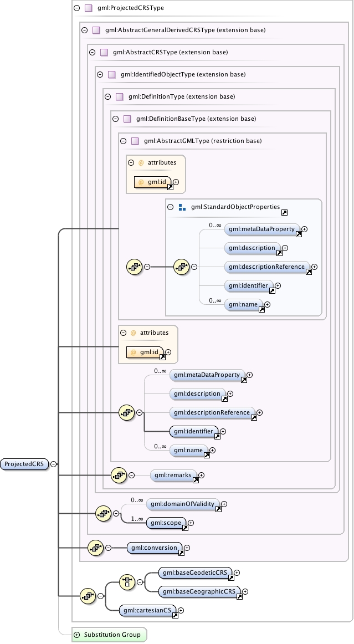Select the gml:cartesianCS element
Image resolution: width=354 pixels, height=644 pixels.
[147, 610]
